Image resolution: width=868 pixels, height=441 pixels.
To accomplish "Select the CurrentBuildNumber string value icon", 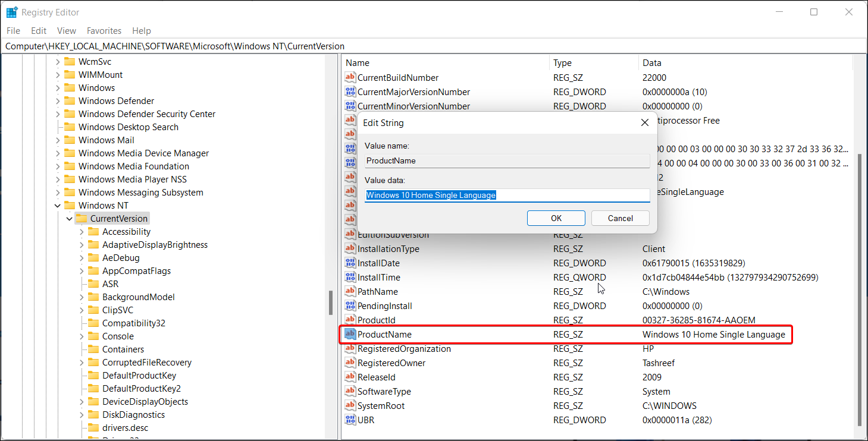I will coord(350,78).
